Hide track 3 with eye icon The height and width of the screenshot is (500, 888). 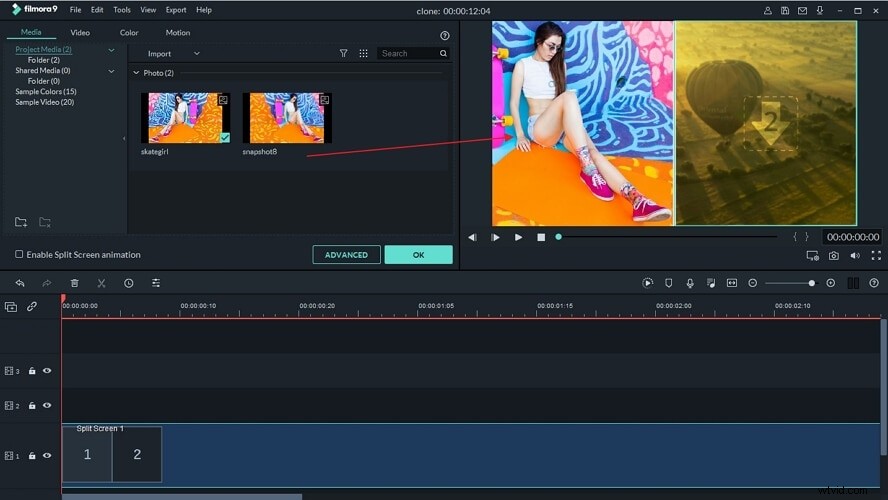tap(47, 371)
